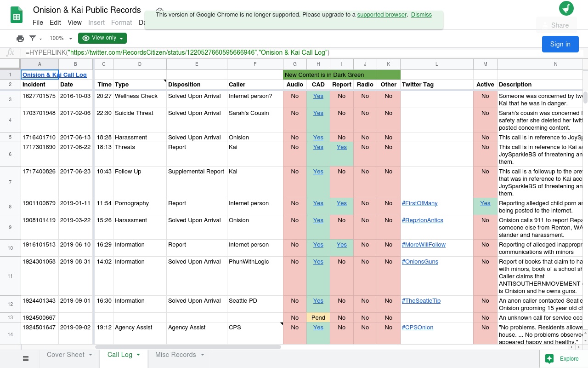
Task: Open the View menu
Action: coord(74,22)
